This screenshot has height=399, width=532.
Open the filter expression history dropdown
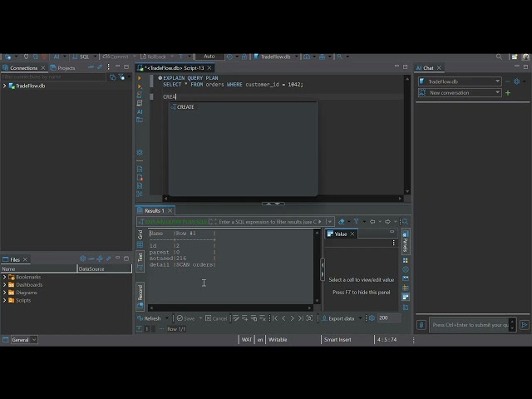(329, 222)
